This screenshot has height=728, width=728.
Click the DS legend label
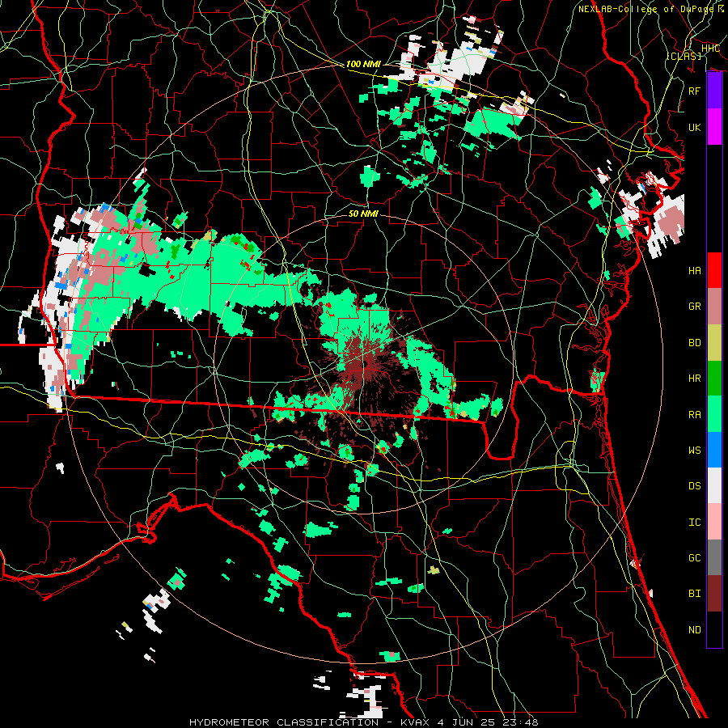click(695, 486)
